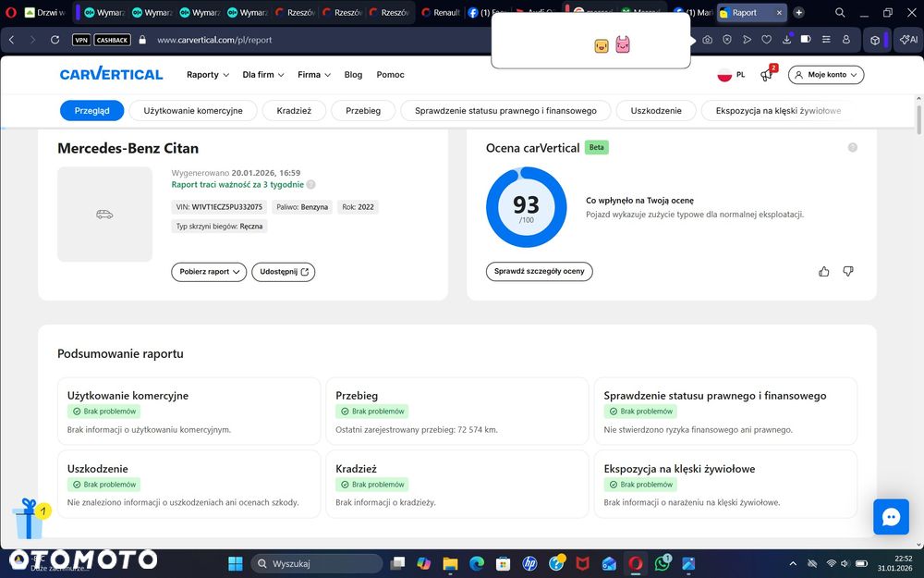This screenshot has width=924, height=578.
Task: Go to the carVertical homepage logo
Action: click(112, 74)
